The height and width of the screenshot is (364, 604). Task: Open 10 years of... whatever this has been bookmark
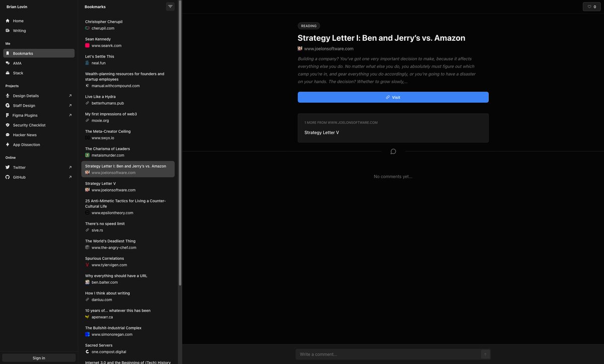tap(128, 314)
